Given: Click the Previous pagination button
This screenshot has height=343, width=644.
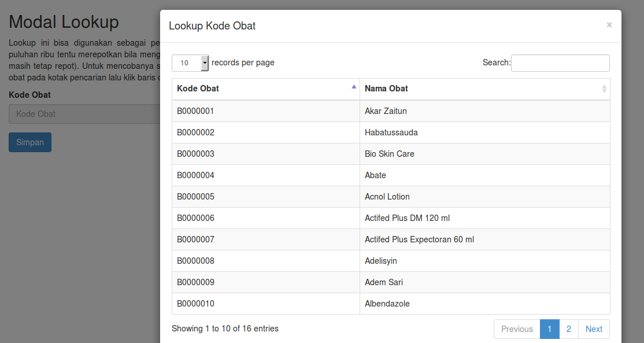Looking at the screenshot, I should tap(516, 329).
